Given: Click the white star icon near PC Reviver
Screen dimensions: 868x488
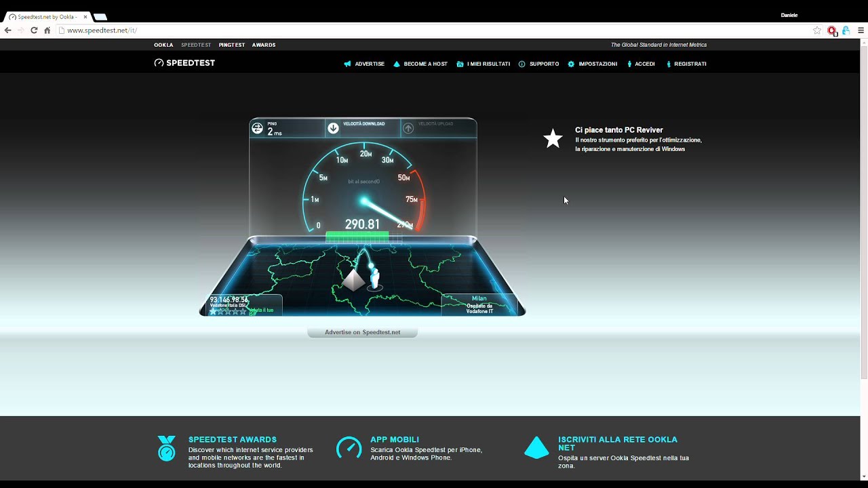Looking at the screenshot, I should (553, 139).
